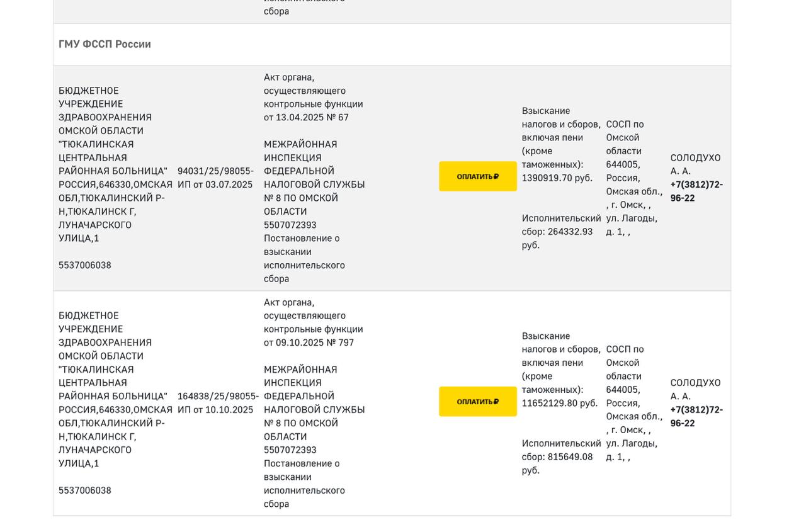The image size is (806, 532).
Task: Click the СОСП по Омской области address in the first row
Action: pyautogui.click(x=633, y=178)
